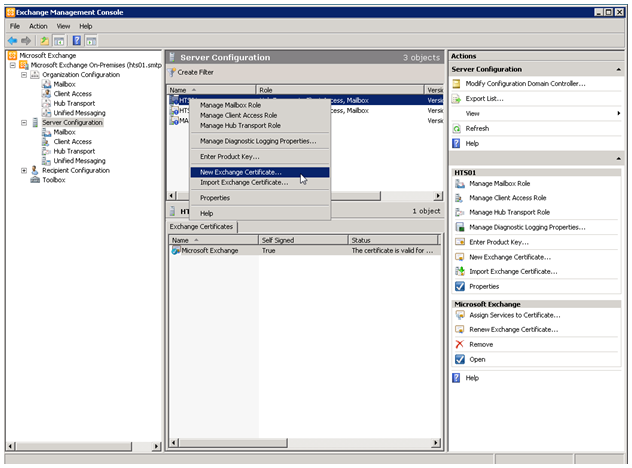Image resolution: width=632 pixels, height=468 pixels.
Task: Expand the View submenu arrow in Actions
Action: [619, 114]
